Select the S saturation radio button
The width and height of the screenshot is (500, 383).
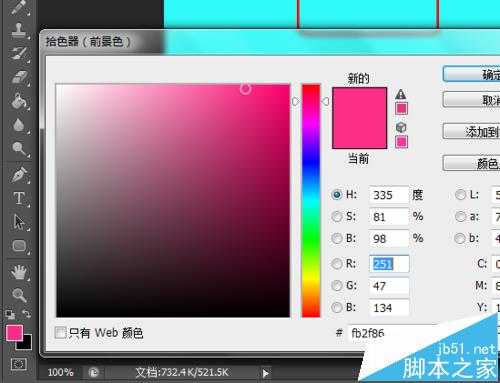337,216
